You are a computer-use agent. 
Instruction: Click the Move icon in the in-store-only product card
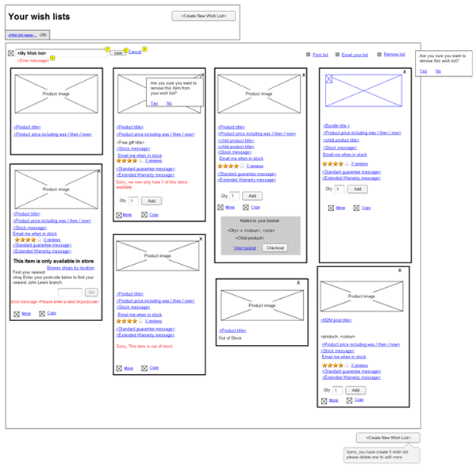tap(17, 314)
